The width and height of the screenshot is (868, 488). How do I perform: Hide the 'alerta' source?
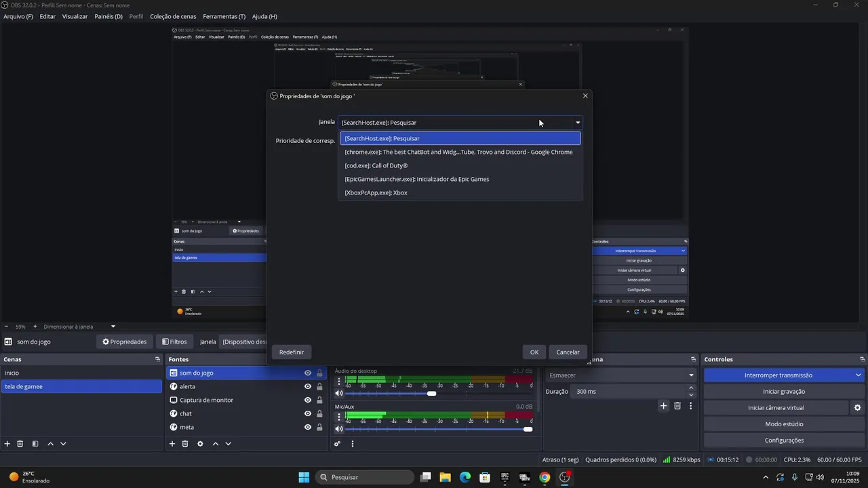click(308, 386)
